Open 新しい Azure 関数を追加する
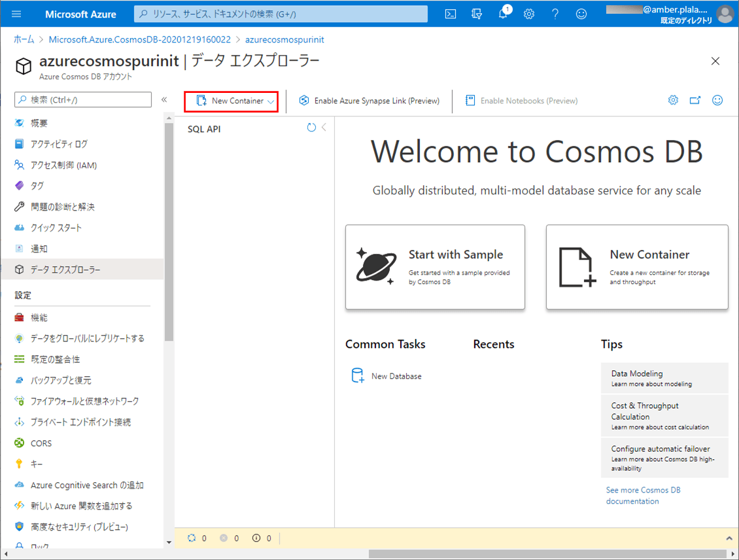This screenshot has width=739, height=560. coord(82,506)
